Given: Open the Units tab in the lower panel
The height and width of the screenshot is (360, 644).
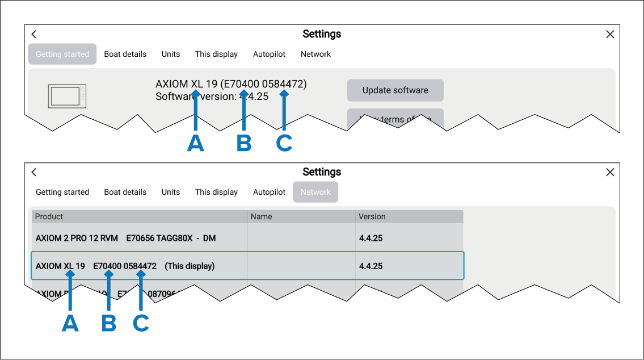Looking at the screenshot, I should point(170,192).
